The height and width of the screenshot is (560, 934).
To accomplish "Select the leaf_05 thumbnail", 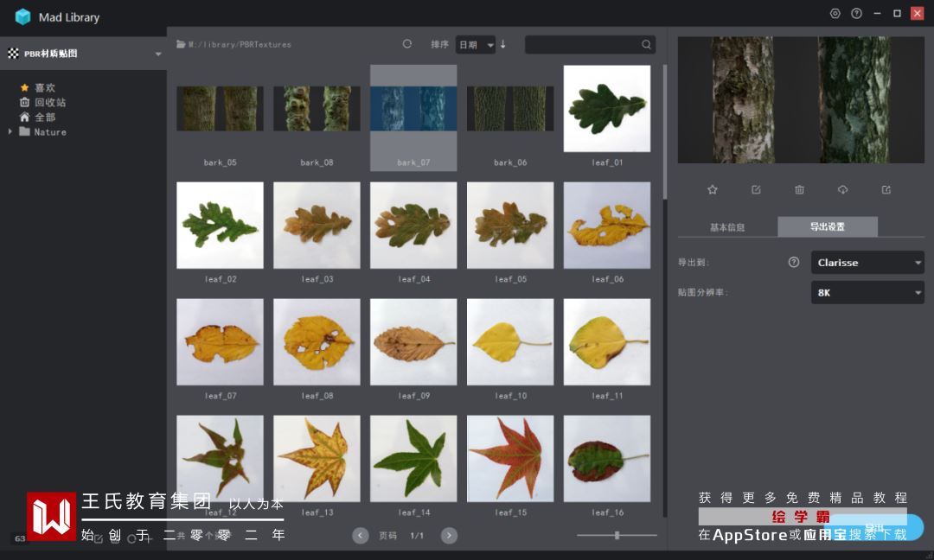I will point(510,226).
